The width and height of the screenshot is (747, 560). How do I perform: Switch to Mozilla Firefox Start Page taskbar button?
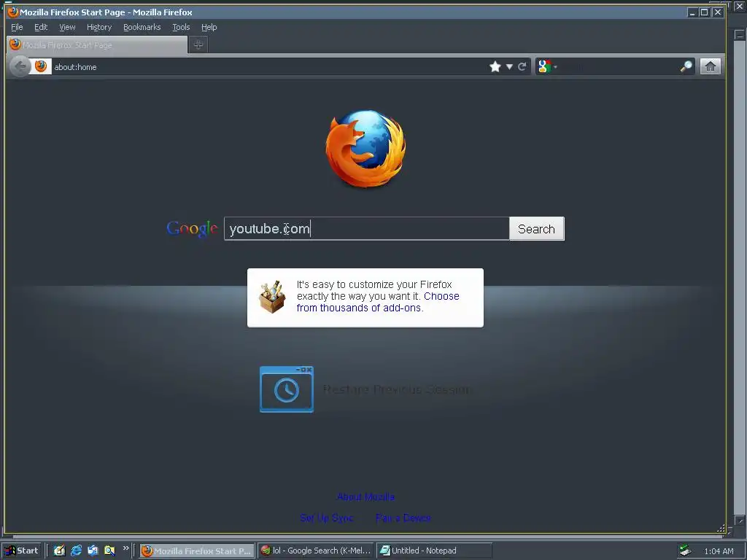click(197, 551)
